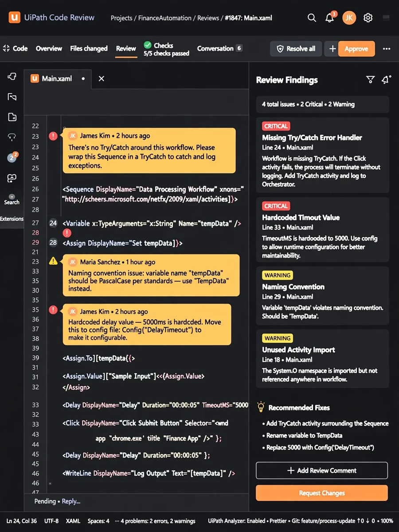Screen dimensions: 399x532
Task: Click the Approve button
Action: tap(356, 49)
